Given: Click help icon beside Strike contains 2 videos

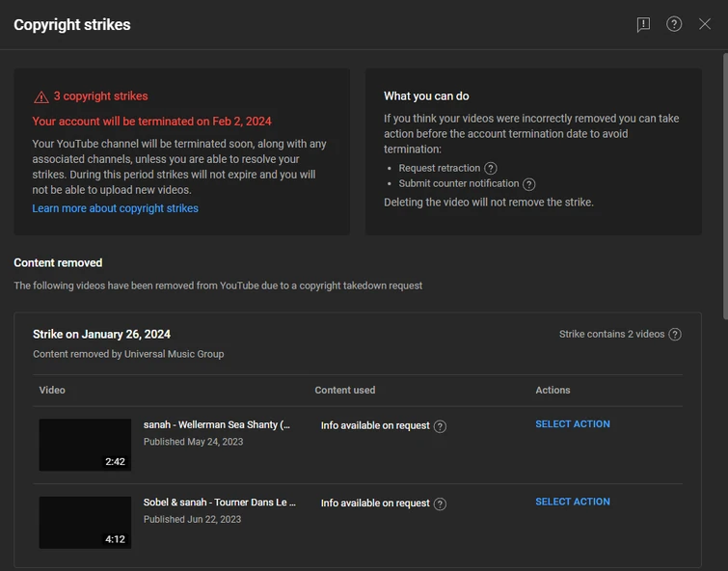Looking at the screenshot, I should click(x=675, y=335).
